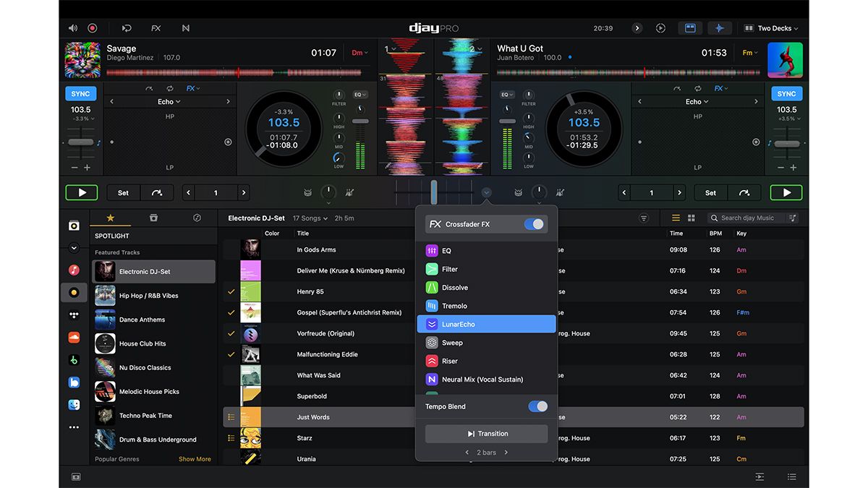Enable SYNC on the left deck
Screen dimensions: 868x488
pos(80,93)
